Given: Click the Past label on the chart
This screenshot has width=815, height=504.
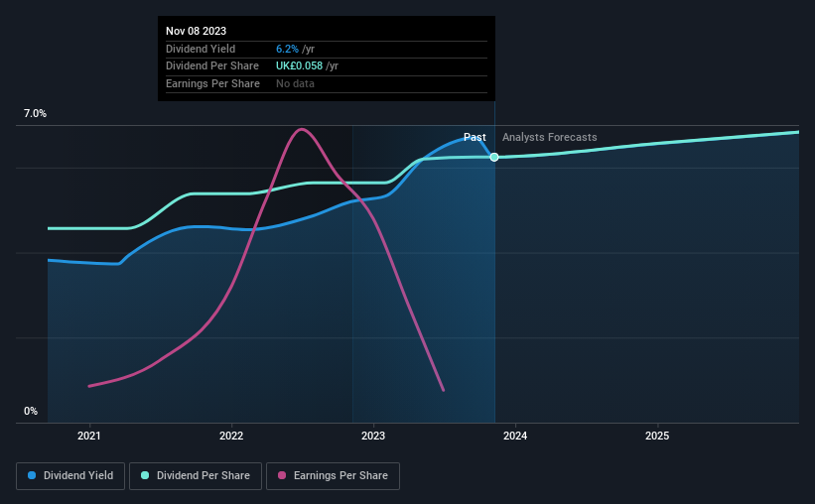Looking at the screenshot, I should [475, 137].
